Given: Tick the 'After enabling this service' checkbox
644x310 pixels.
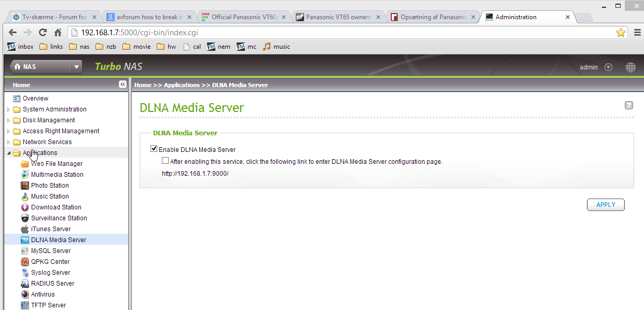Looking at the screenshot, I should click(166, 161).
